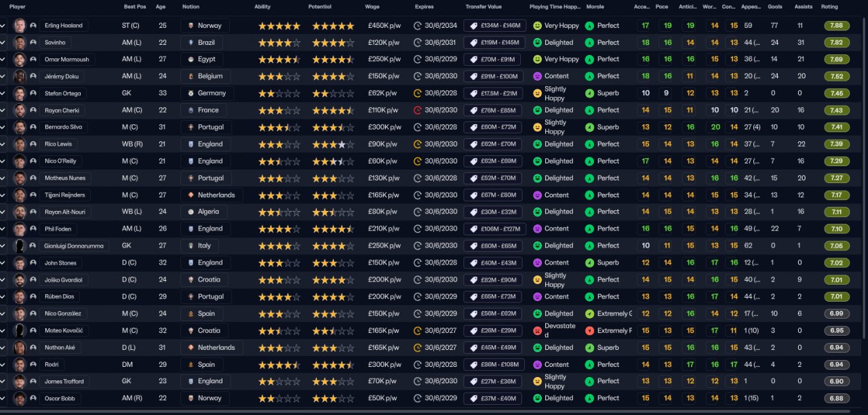Click the red contract clock icon for Rayan Cherki

417,110
